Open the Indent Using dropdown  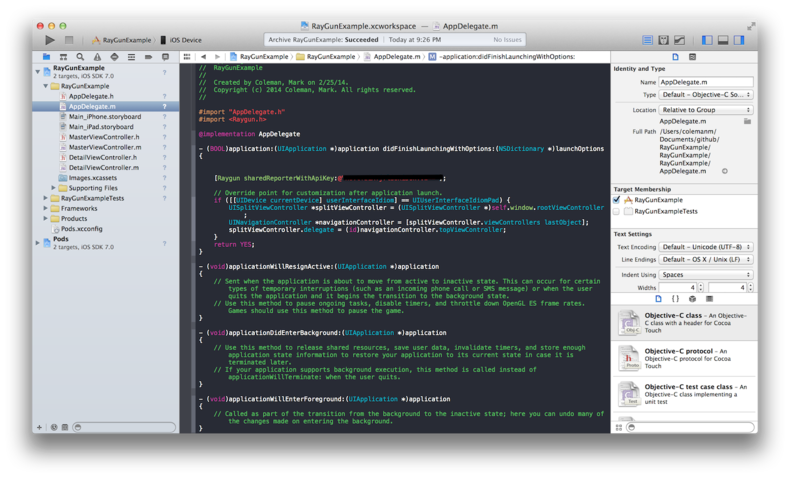tap(706, 275)
